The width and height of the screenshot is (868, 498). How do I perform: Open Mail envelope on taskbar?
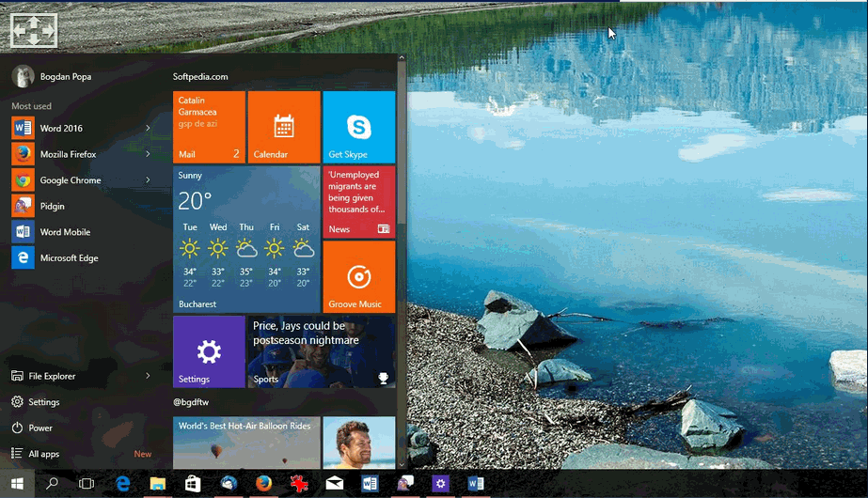335,484
